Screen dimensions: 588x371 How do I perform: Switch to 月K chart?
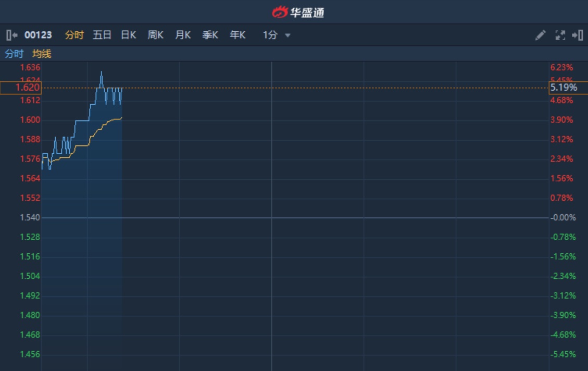[x=183, y=35]
